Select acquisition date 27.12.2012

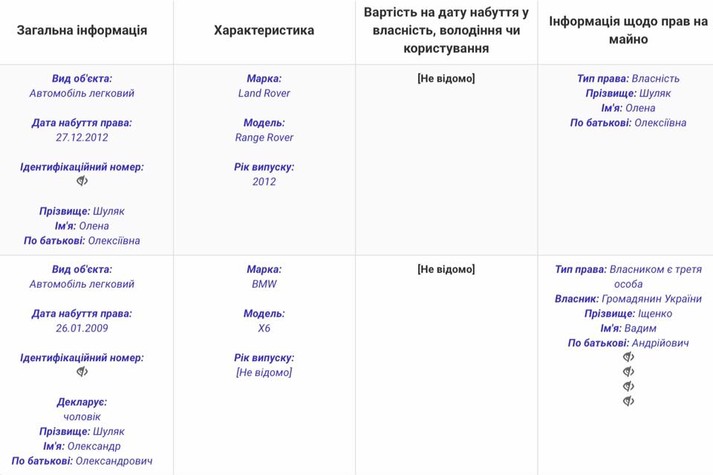(82, 138)
